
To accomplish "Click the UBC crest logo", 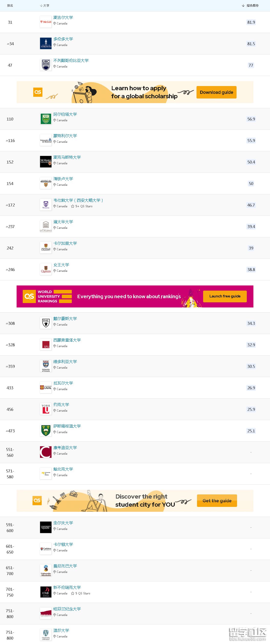I will [46, 65].
